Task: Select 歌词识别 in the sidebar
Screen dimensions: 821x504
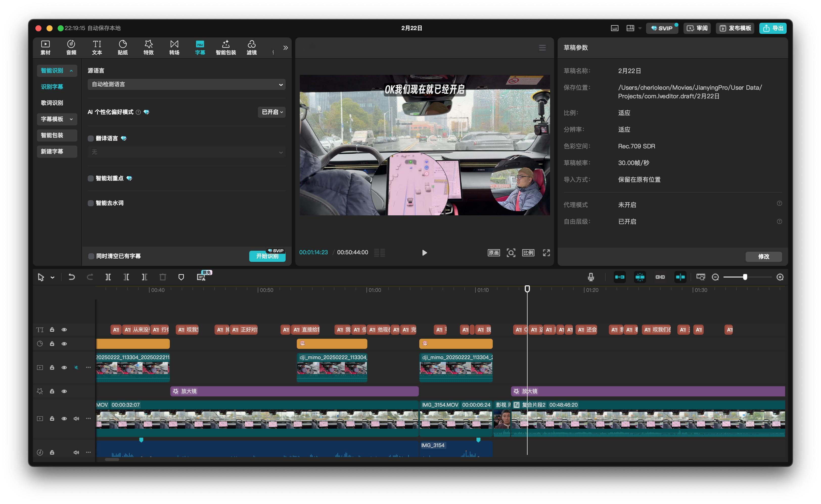Action: tap(52, 103)
